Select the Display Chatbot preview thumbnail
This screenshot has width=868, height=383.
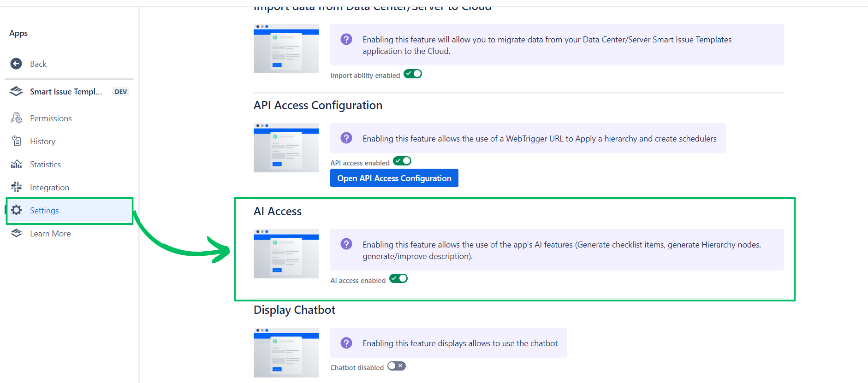coord(286,352)
